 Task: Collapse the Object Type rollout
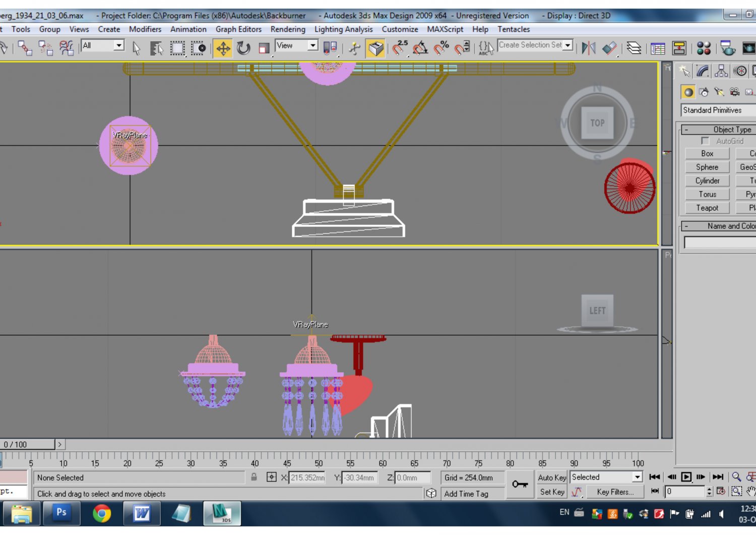(686, 130)
